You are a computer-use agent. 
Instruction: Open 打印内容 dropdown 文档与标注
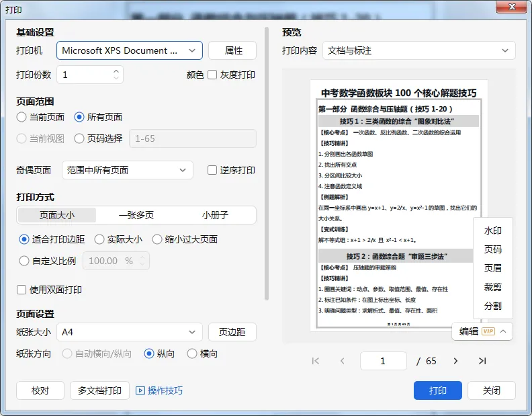click(x=419, y=50)
